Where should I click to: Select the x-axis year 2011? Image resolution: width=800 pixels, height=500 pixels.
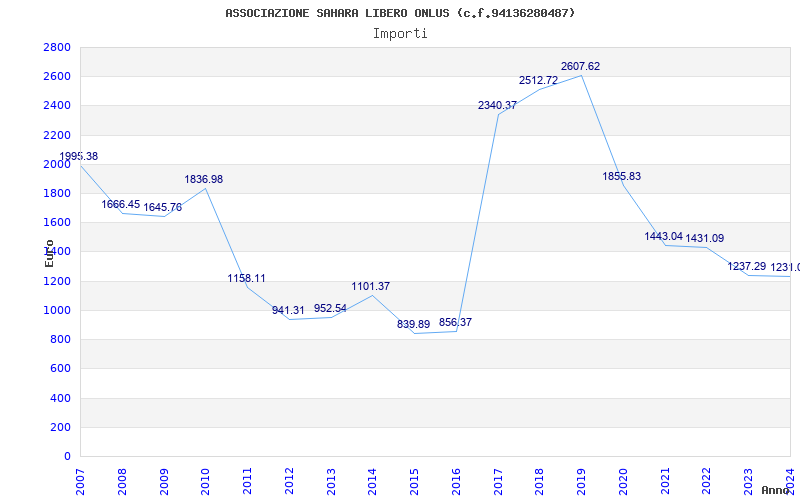pyautogui.click(x=247, y=482)
